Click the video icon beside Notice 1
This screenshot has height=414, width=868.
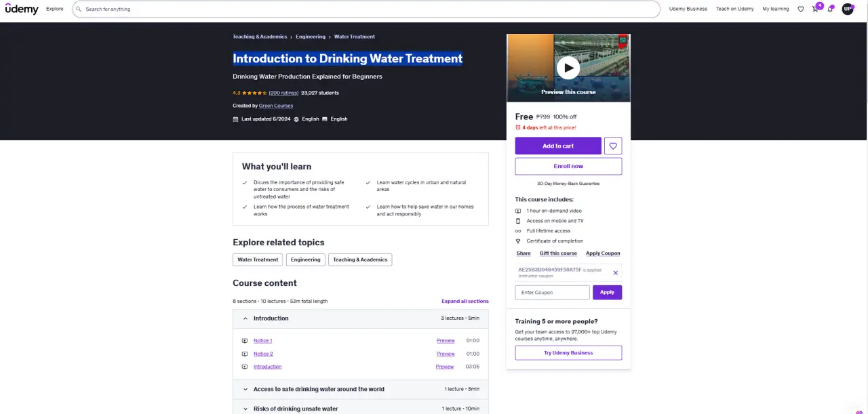[245, 341]
